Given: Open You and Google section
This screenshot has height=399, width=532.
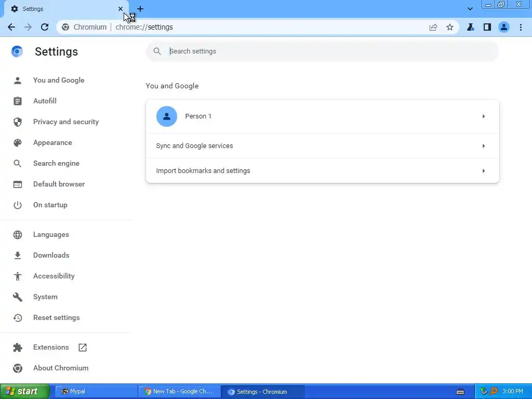Looking at the screenshot, I should pyautogui.click(x=59, y=81).
